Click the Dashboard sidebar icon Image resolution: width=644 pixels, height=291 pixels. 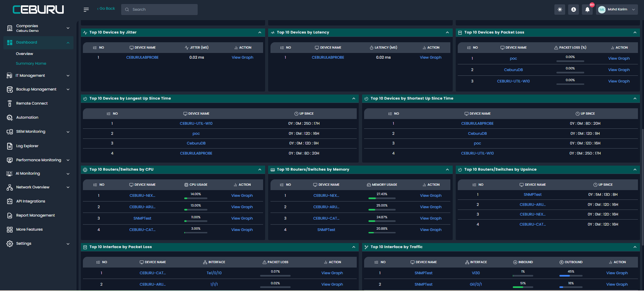10,43
